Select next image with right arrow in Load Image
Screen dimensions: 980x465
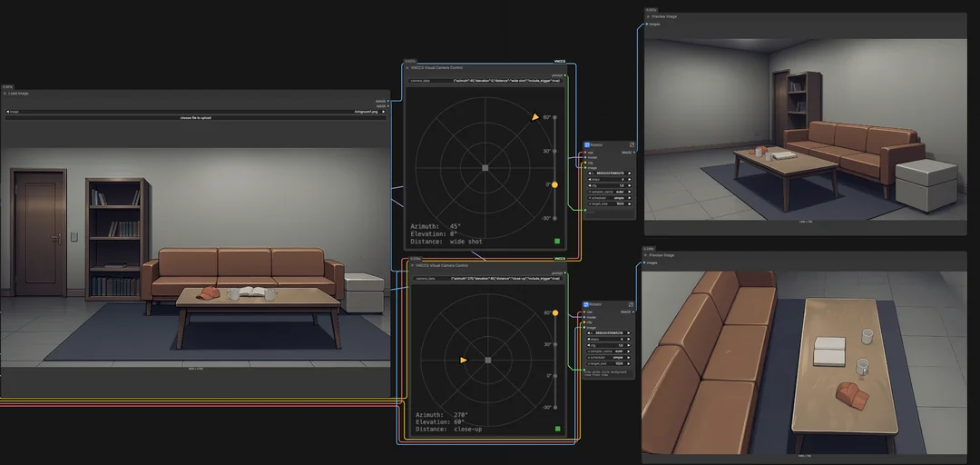[384, 112]
